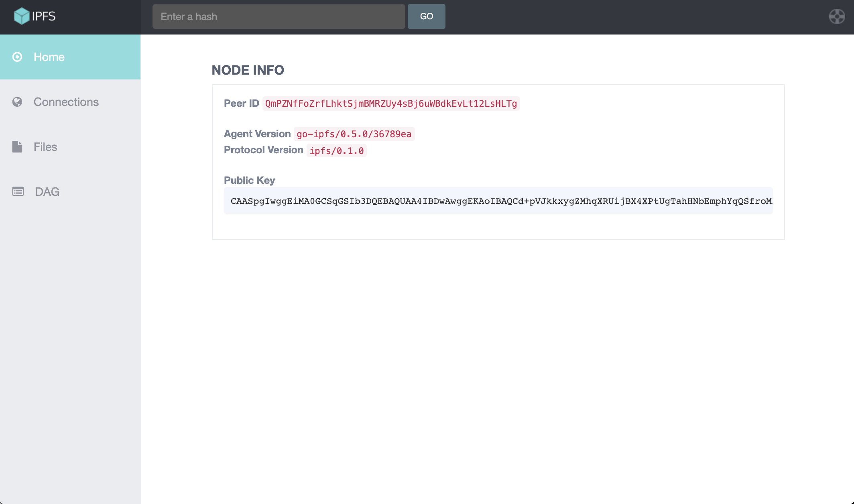Select the Home menu label

tap(49, 57)
